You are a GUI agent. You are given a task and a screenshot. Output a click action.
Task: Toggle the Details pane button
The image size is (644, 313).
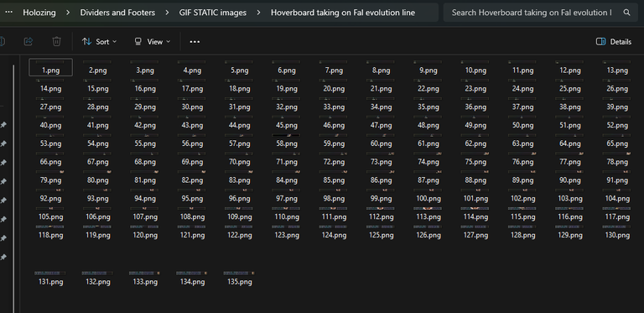(614, 41)
